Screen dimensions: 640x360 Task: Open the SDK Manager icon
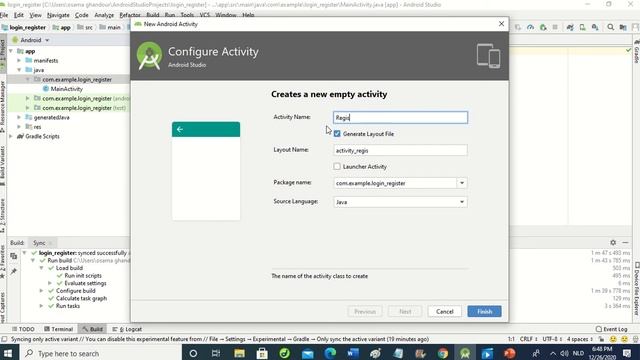[x=595, y=27]
